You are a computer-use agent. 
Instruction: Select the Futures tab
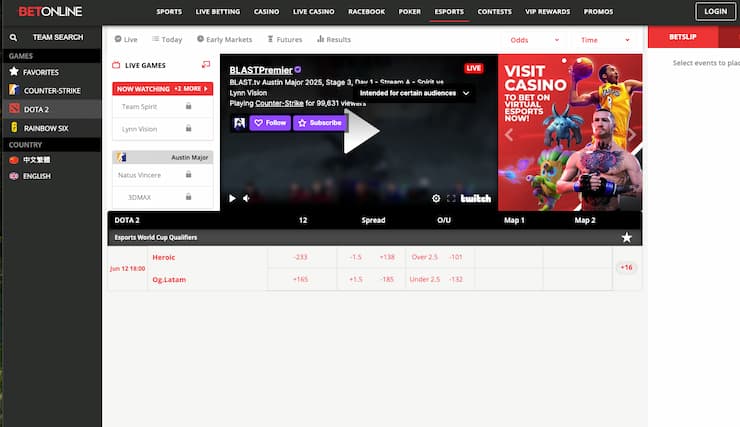tap(285, 39)
